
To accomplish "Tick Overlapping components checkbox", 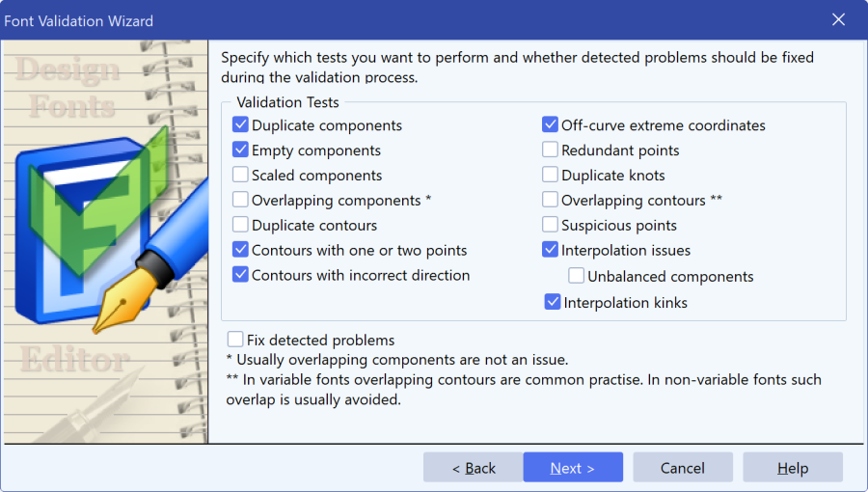I will coord(240,200).
